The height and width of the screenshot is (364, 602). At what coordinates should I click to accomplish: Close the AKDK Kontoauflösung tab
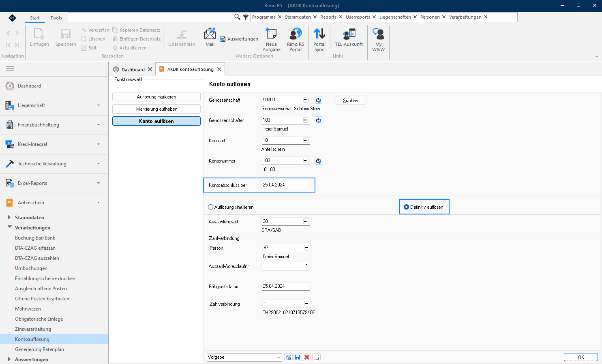[x=219, y=69]
